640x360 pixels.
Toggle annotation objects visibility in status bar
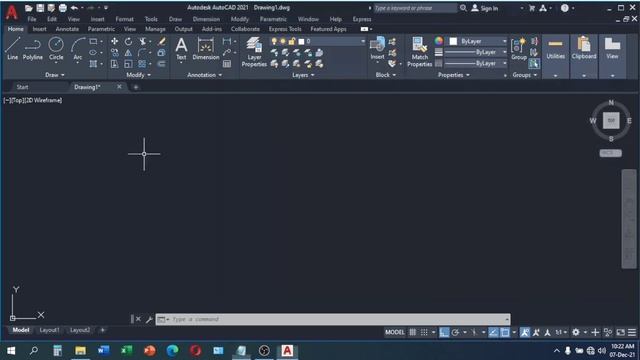[524, 332]
